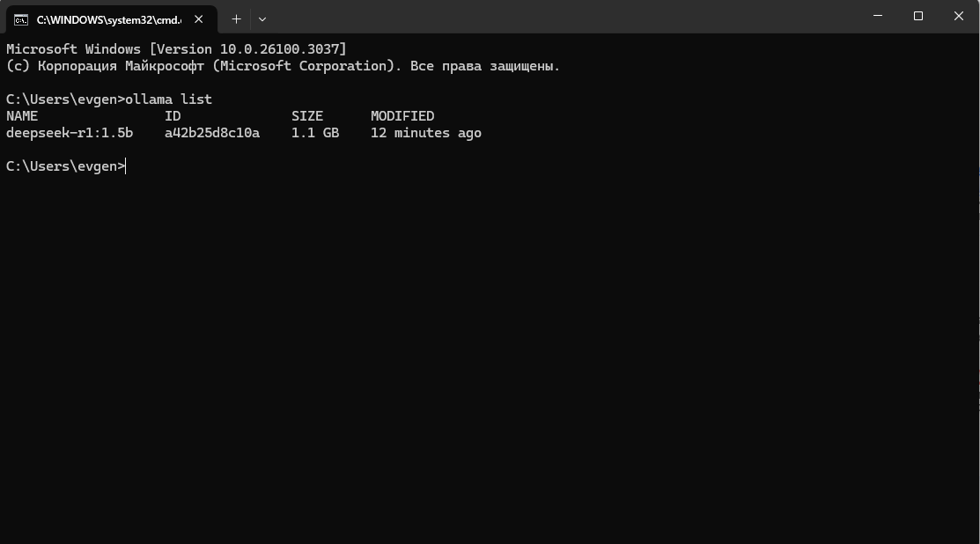Click the Microsoft Corporation copyright line
Image resolution: width=980 pixels, height=544 pixels.
coord(282,66)
